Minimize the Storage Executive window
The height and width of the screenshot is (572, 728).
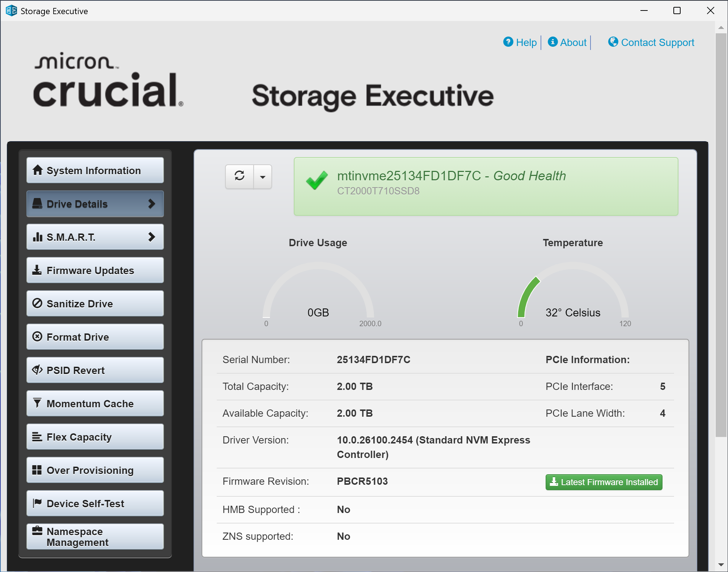pos(644,10)
